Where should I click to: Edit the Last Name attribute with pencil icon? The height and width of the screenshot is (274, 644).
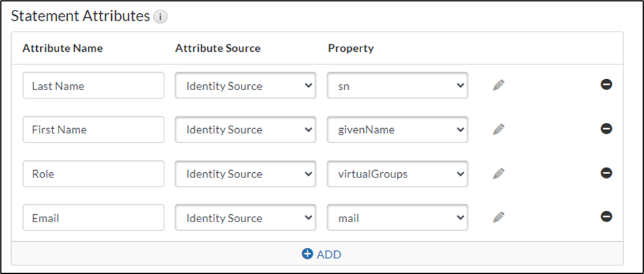[x=499, y=85]
